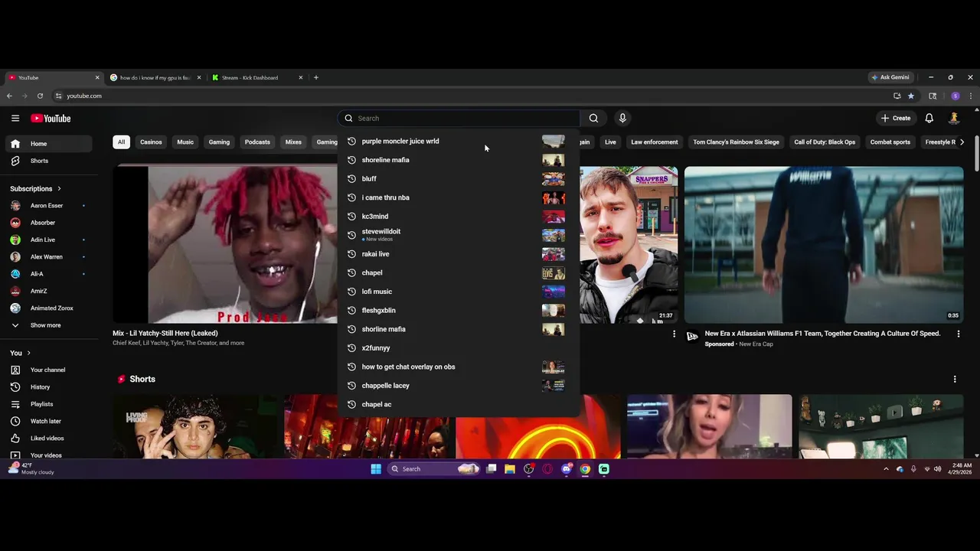
Task: Choose 'x2funnyy' search suggestion
Action: tap(458, 347)
